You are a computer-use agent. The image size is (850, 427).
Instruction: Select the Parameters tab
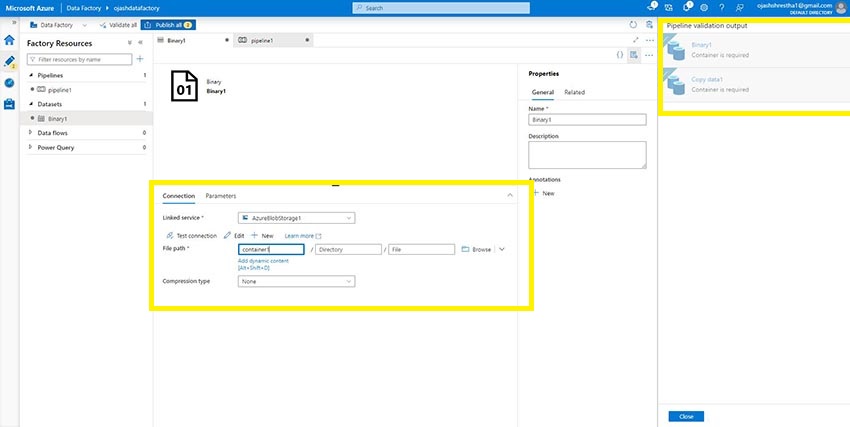(x=221, y=196)
